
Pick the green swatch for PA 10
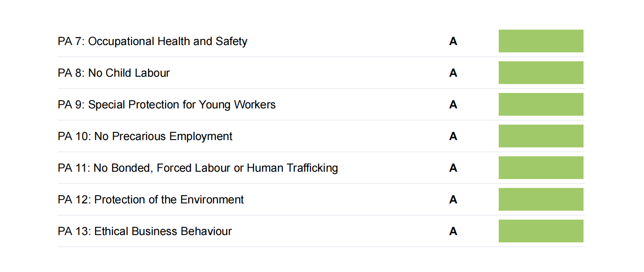tap(541, 136)
